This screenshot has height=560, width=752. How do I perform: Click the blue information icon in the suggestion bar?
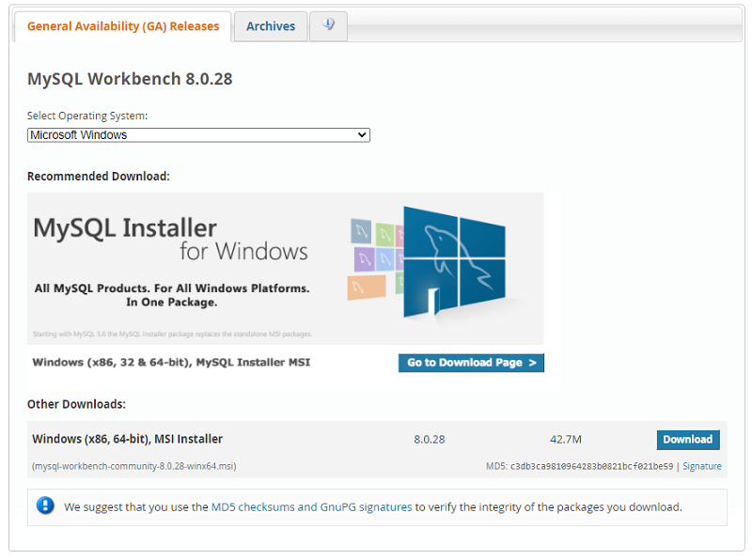(x=46, y=506)
